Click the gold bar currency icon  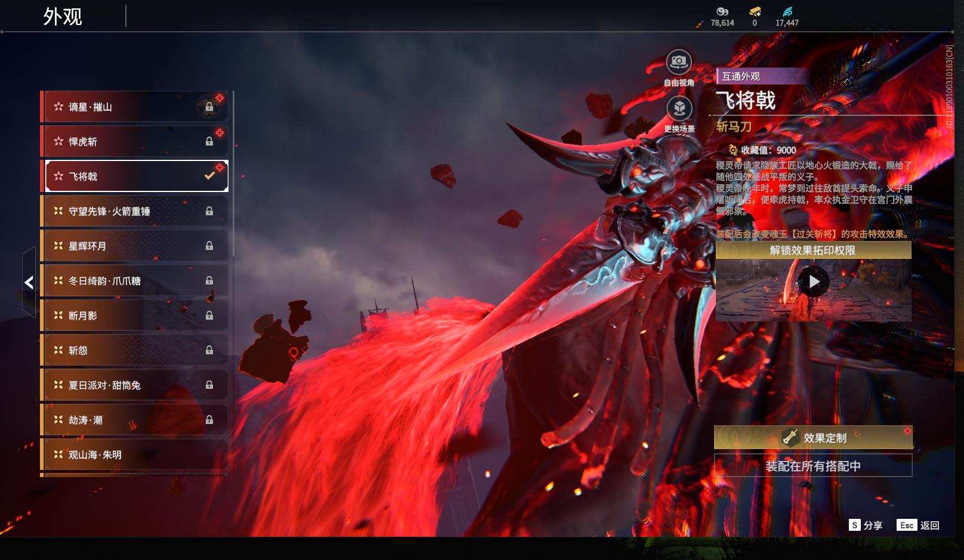pos(755,11)
